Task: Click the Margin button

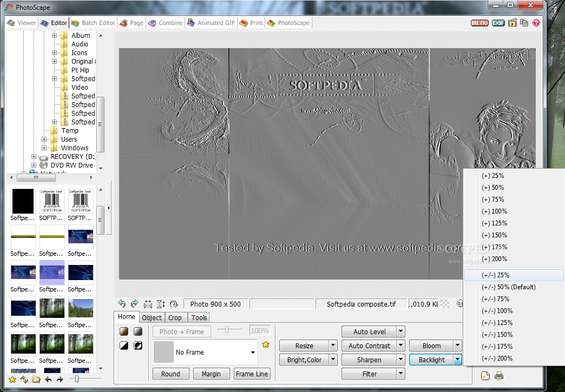Action: (x=211, y=374)
